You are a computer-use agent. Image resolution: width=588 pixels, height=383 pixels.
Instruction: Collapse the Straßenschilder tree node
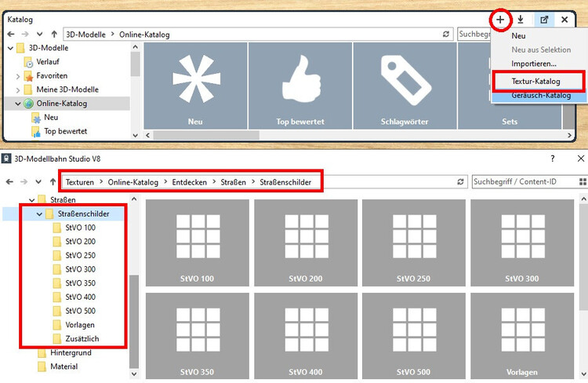pyautogui.click(x=39, y=214)
